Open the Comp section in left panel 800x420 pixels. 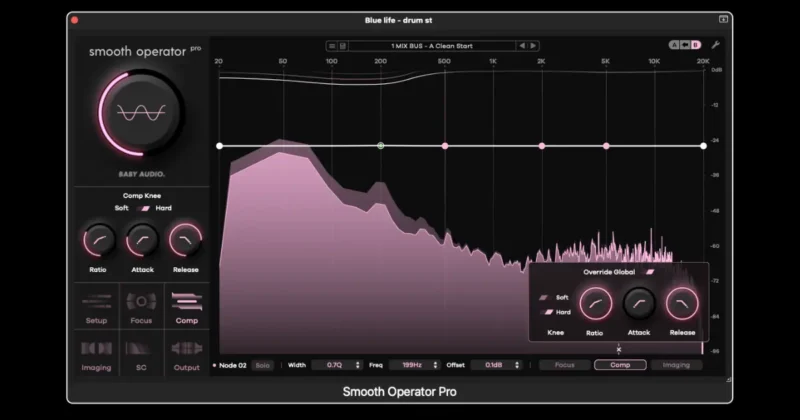pos(187,308)
